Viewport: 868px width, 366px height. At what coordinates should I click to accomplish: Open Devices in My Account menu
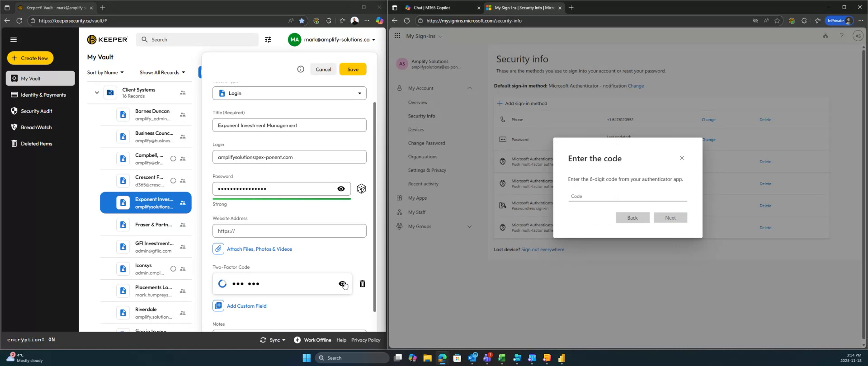click(x=416, y=130)
